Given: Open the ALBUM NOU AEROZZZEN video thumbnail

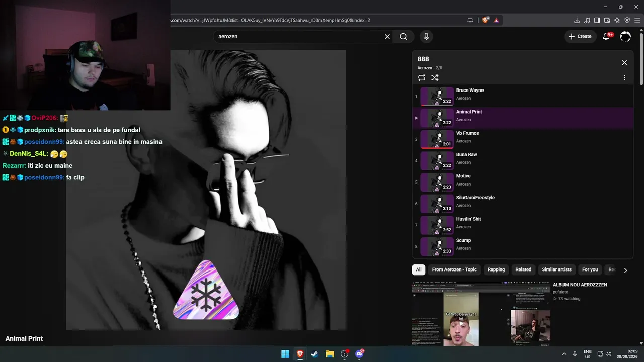Looking at the screenshot, I should pos(481,314).
